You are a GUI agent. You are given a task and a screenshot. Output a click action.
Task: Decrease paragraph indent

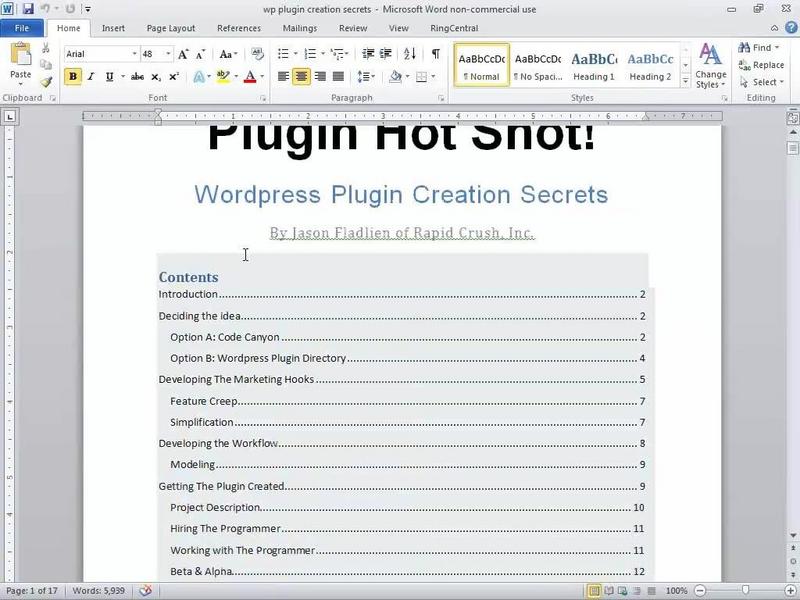[368, 54]
